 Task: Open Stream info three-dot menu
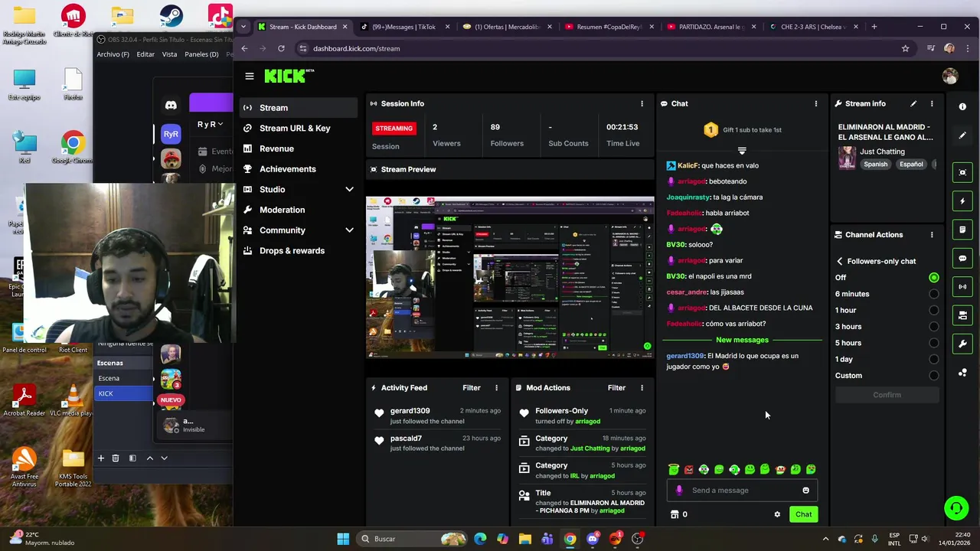[x=932, y=103]
